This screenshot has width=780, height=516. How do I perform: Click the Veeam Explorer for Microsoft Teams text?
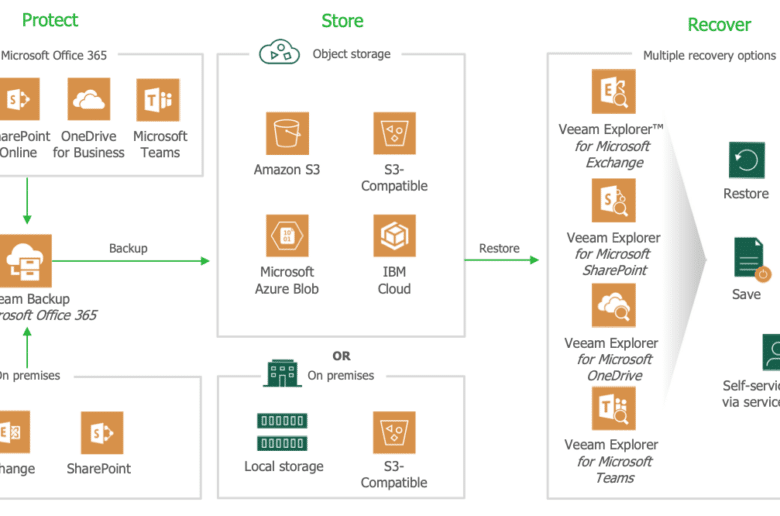click(611, 461)
